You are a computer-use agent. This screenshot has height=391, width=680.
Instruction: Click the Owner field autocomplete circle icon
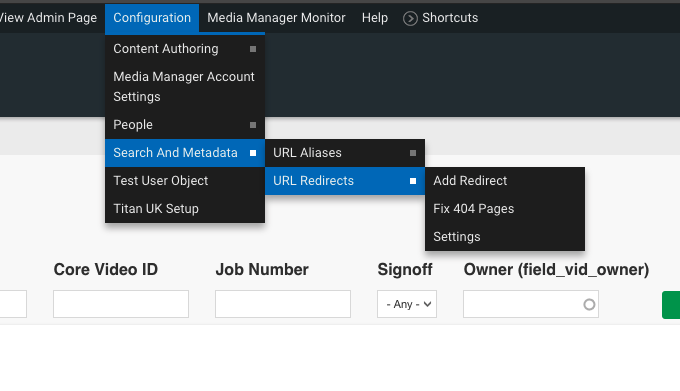pos(589,304)
